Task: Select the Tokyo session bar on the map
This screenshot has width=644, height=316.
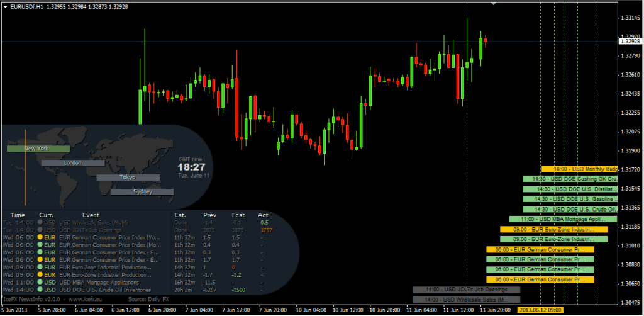Action: [128, 178]
